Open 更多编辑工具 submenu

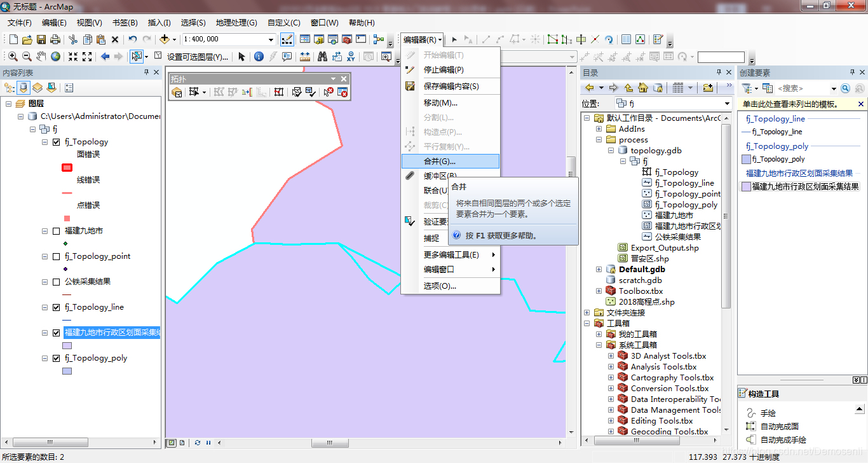(x=451, y=255)
